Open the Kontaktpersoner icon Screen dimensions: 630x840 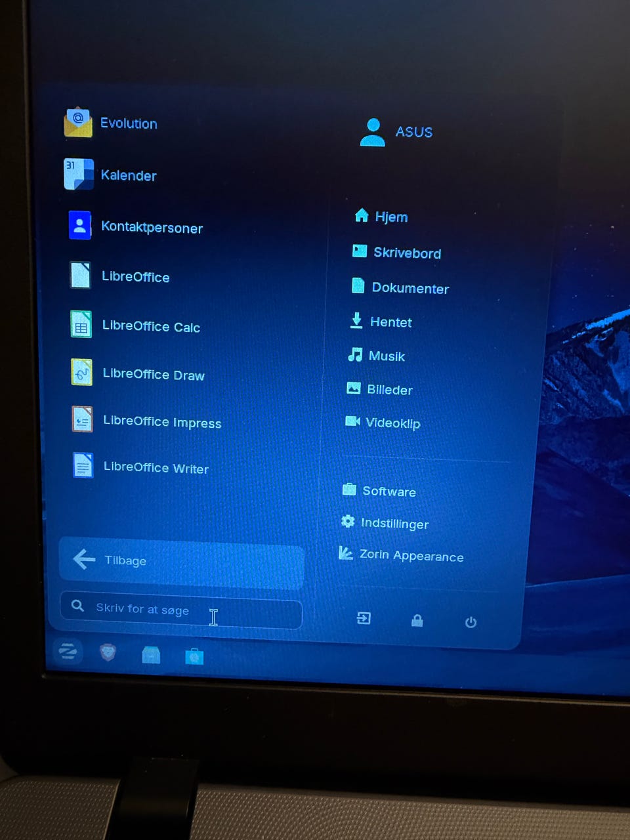(80, 225)
